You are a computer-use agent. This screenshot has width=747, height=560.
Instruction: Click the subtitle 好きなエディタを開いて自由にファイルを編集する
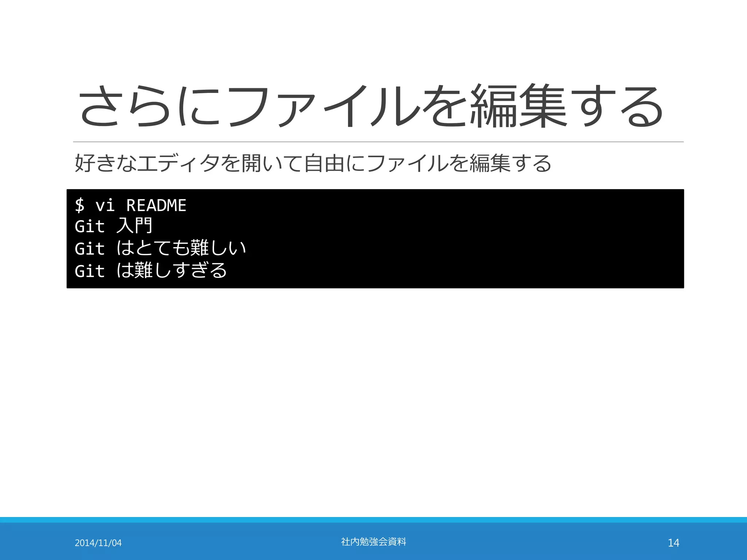[313, 163]
